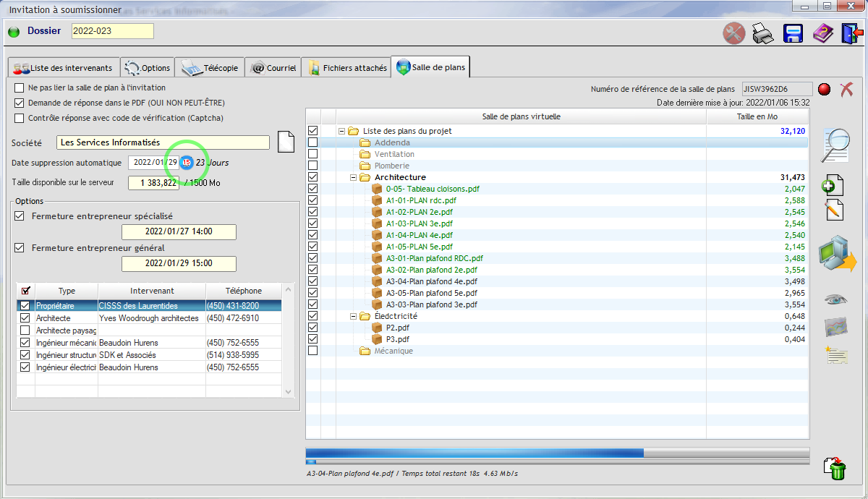Click the upload progress bar
Screen dimensions: 868x499
tap(557, 453)
